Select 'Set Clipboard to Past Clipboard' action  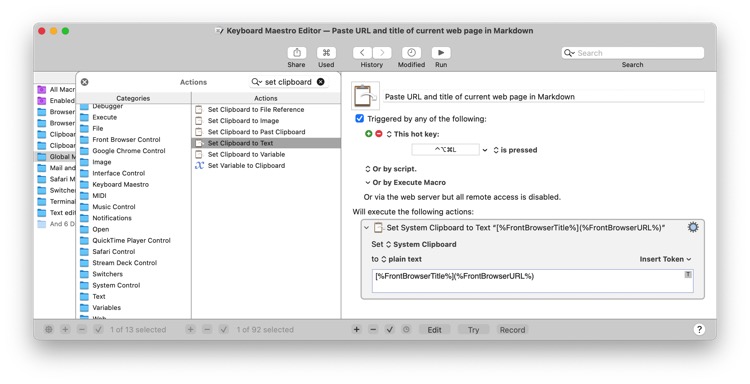[x=266, y=132]
